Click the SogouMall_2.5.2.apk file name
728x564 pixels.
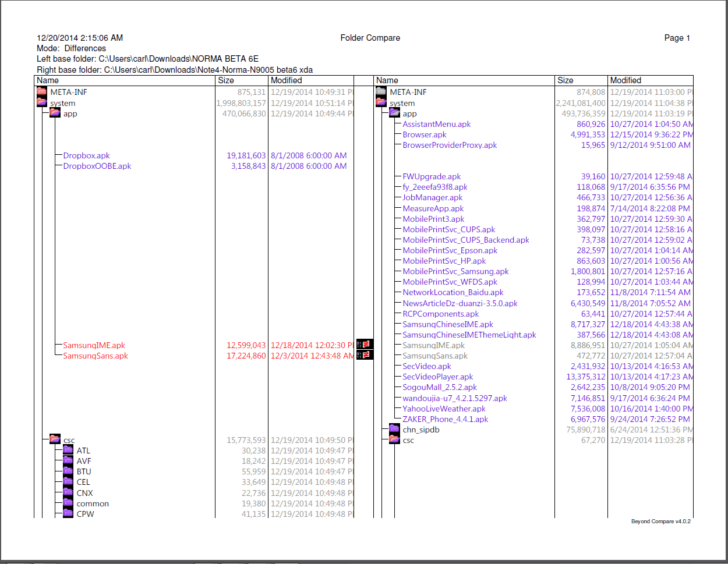(x=440, y=387)
